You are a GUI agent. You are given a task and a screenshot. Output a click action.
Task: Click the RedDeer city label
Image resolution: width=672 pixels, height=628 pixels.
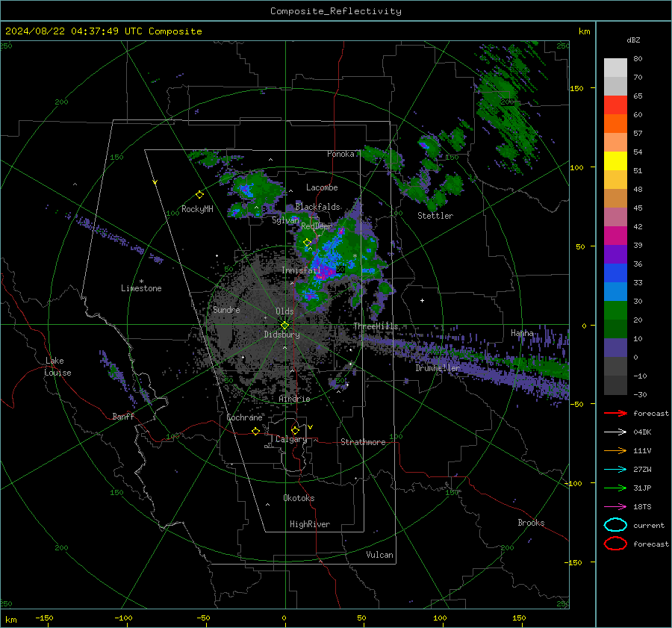(317, 226)
